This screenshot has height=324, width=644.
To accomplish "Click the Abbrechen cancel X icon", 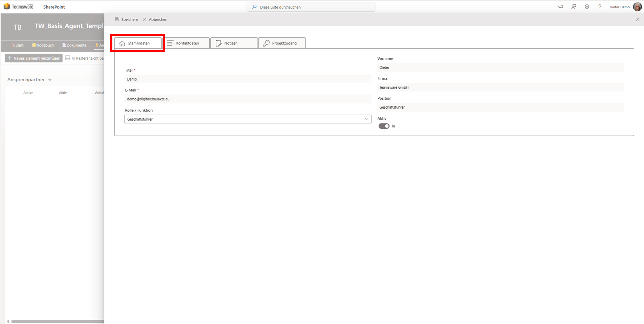I will click(145, 19).
